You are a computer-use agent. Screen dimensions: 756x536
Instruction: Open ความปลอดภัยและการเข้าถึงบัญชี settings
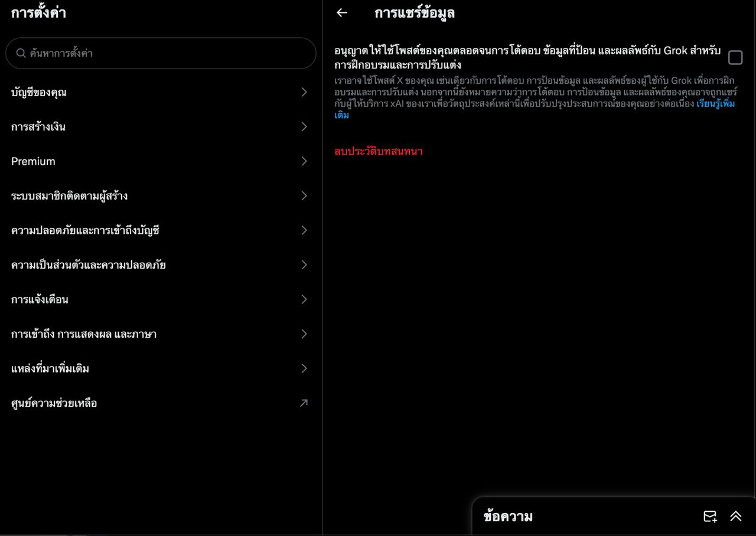(161, 230)
